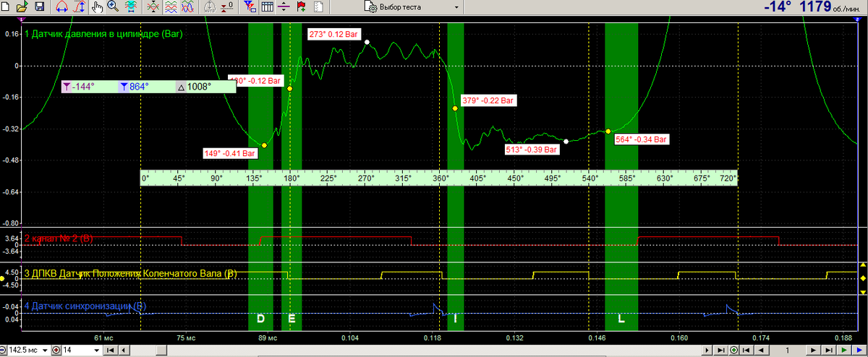Click the minus icon beside 142.5 мс
Viewport: 868px width, 357px height.
[3, 350]
